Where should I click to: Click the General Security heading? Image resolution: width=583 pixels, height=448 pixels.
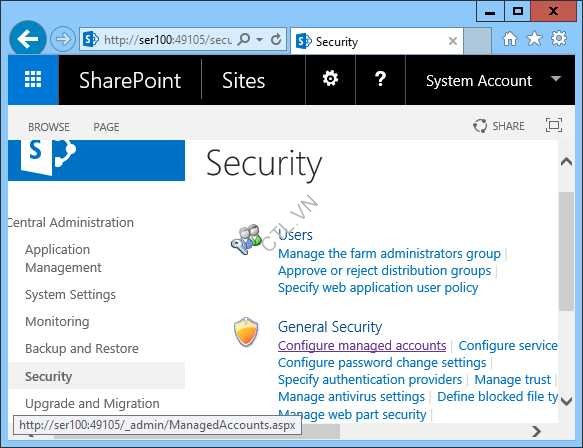330,327
